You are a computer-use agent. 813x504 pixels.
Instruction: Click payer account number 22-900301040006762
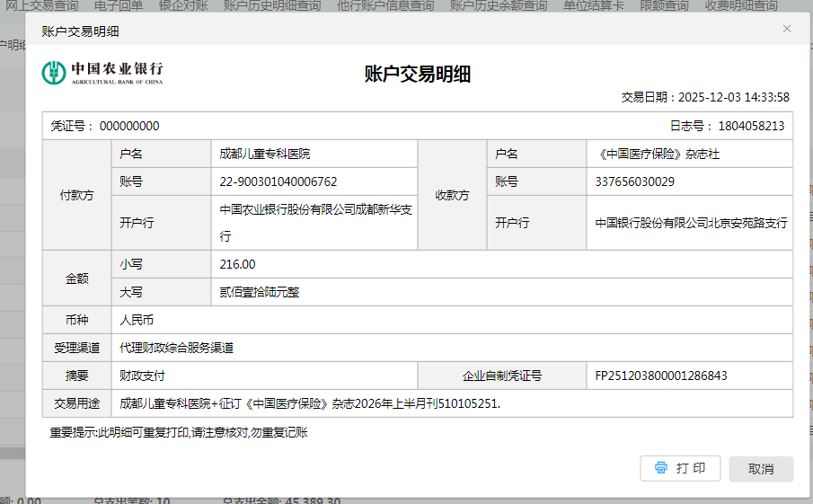278,181
